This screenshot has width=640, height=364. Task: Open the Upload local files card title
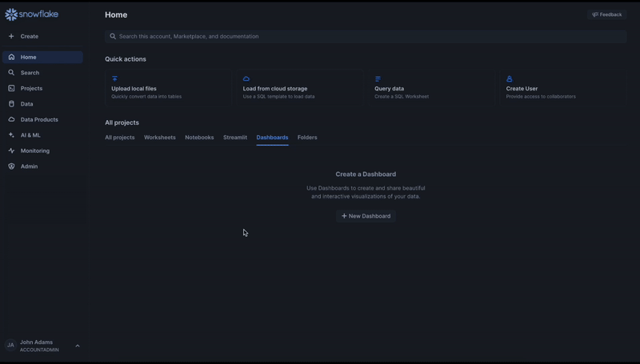[134, 89]
